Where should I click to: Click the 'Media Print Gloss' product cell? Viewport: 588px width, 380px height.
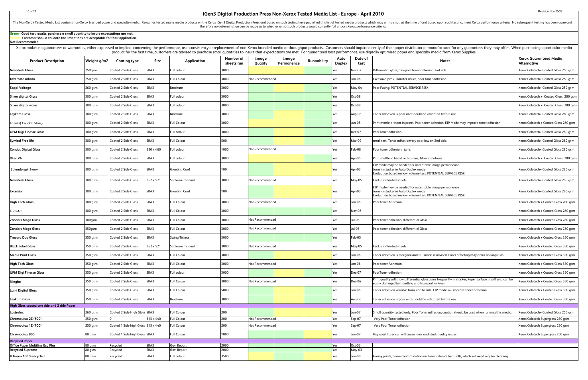tap(47, 255)
